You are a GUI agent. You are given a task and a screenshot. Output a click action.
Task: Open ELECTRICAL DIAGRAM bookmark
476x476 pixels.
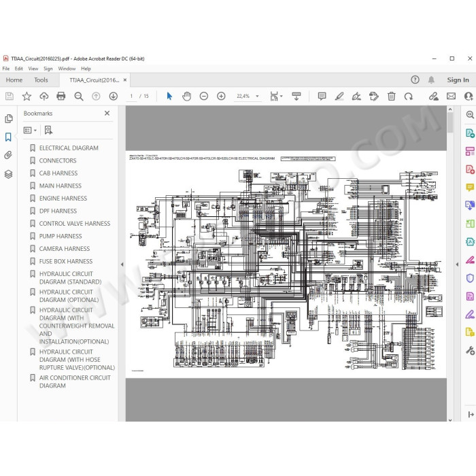[69, 148]
